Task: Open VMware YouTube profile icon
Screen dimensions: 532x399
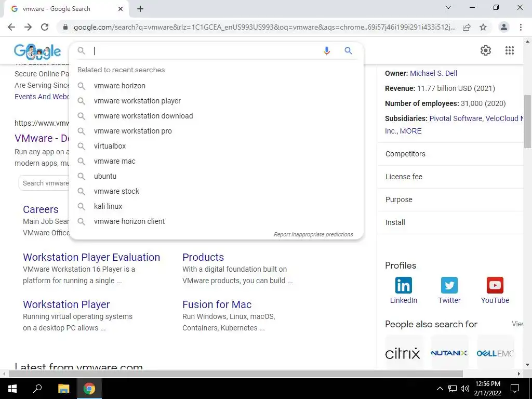Action: point(495,285)
